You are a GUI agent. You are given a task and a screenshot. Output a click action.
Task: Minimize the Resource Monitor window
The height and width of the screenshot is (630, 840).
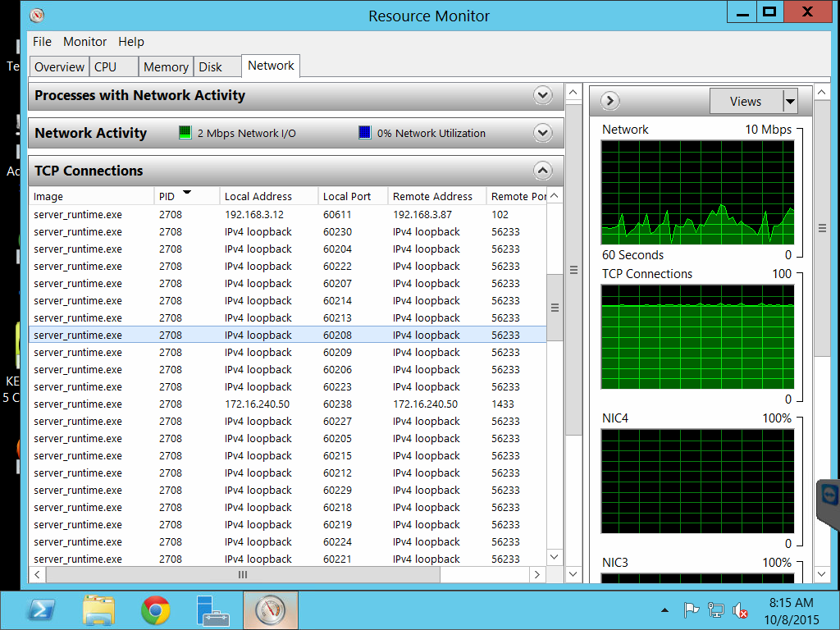(742, 12)
